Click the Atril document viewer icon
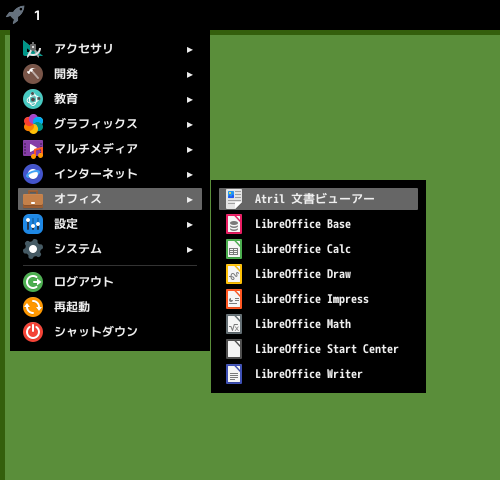The height and width of the screenshot is (480, 500). coord(234,199)
